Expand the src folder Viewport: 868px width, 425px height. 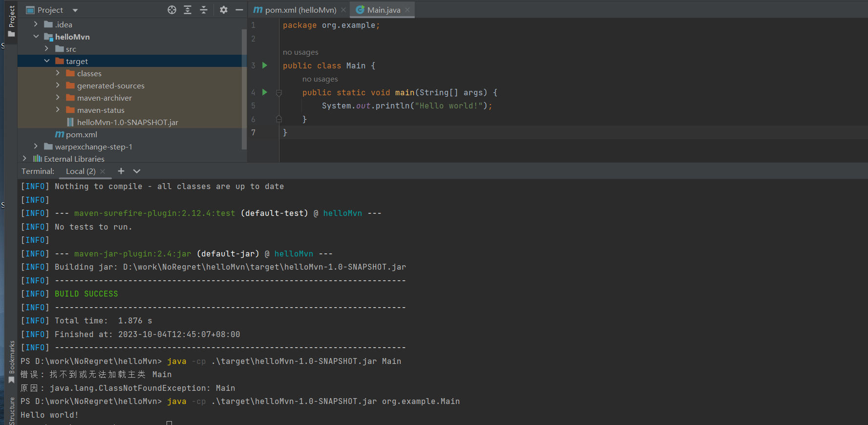(x=46, y=48)
